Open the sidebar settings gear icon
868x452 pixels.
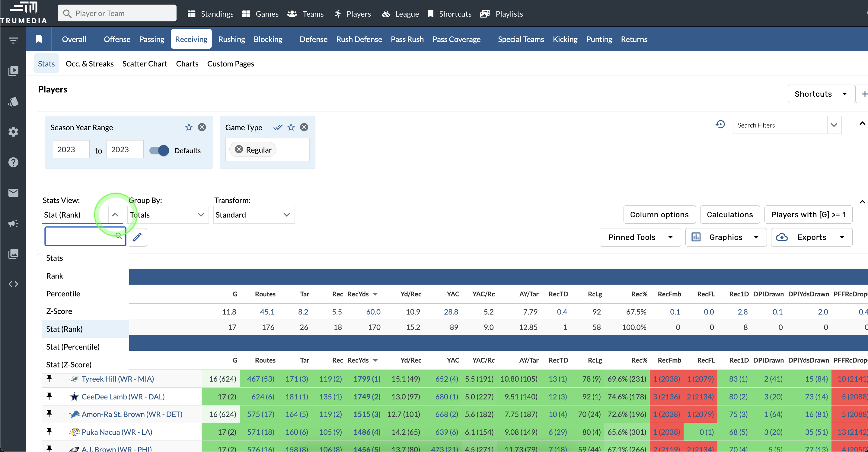click(x=13, y=132)
